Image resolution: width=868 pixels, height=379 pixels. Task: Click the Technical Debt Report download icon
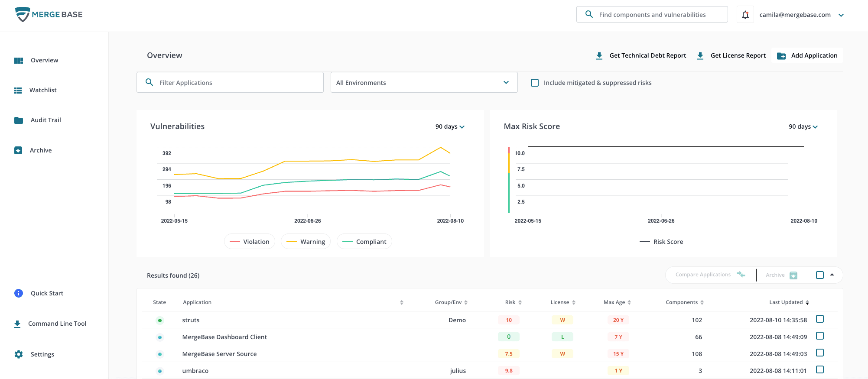click(x=599, y=55)
